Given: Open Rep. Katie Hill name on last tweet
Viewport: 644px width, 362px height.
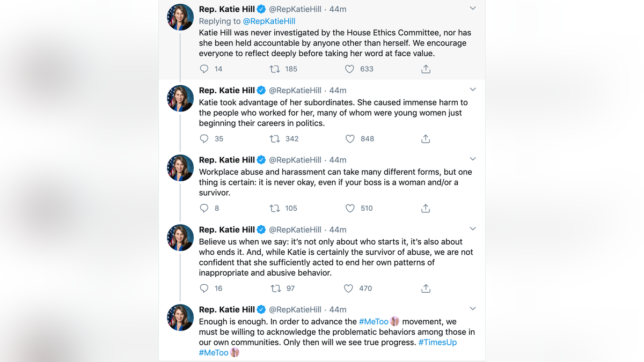Looking at the screenshot, I should pos(227,309).
